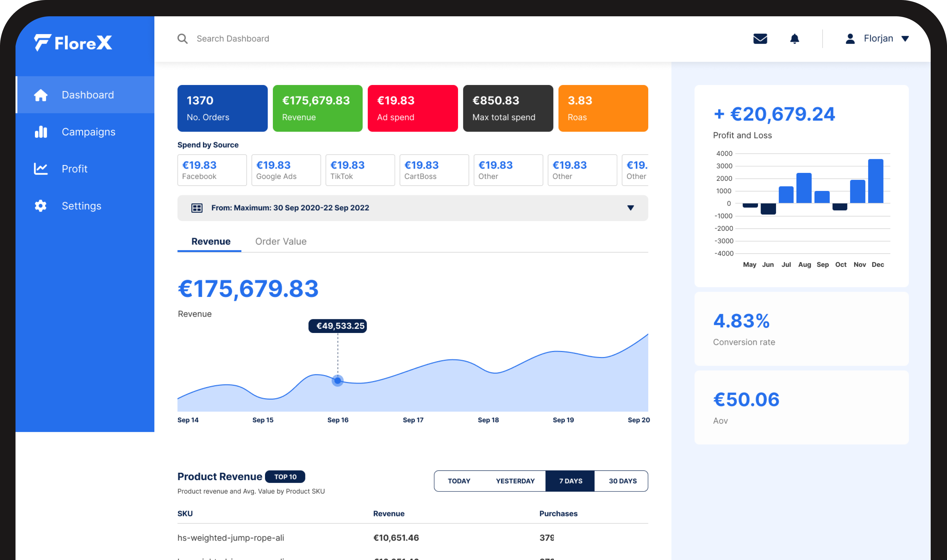Click the calendar icon in date range bar
947x560 pixels.
[197, 208]
